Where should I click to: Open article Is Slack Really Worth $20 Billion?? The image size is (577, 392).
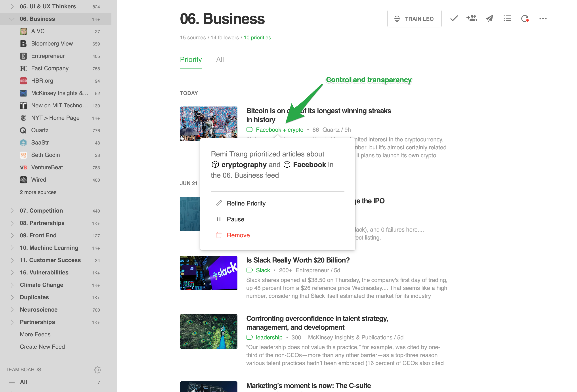click(x=298, y=260)
